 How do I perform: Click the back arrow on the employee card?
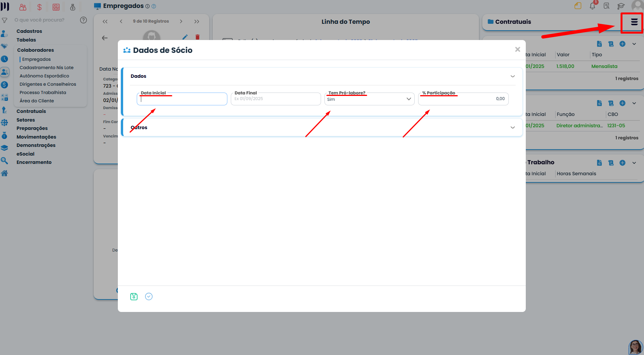coord(105,38)
